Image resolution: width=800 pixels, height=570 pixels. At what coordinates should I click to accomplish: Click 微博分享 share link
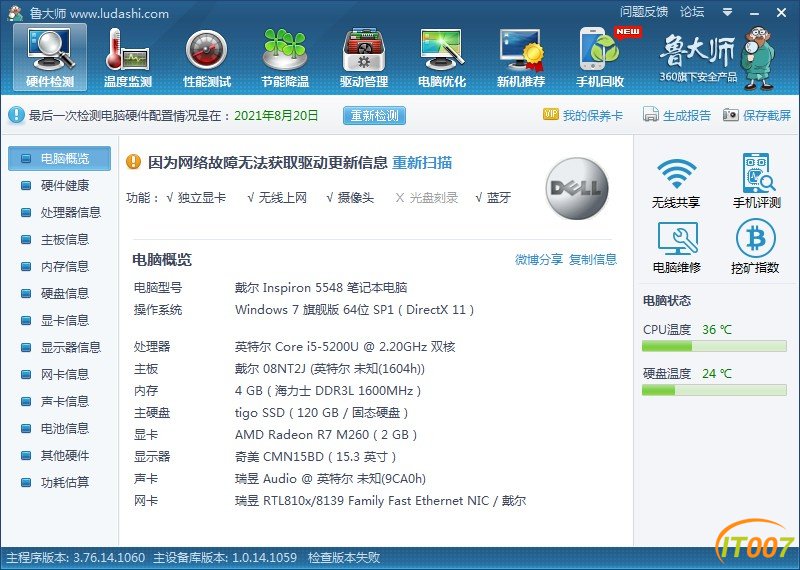[539, 260]
